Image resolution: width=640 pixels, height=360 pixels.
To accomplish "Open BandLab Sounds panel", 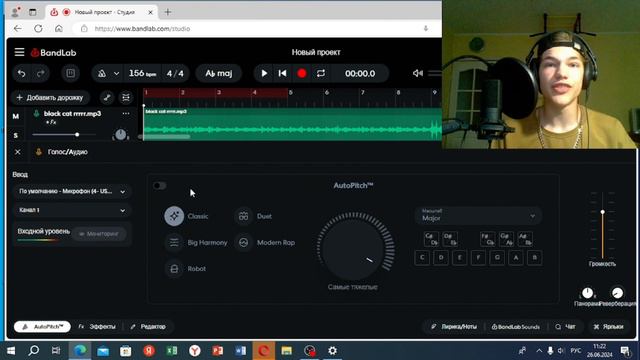I will [x=516, y=327].
